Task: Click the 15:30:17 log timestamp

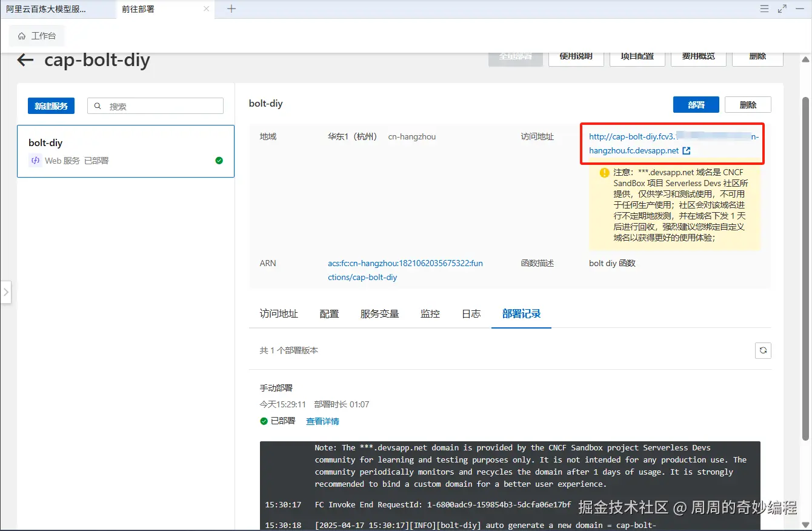Action: tap(283, 504)
